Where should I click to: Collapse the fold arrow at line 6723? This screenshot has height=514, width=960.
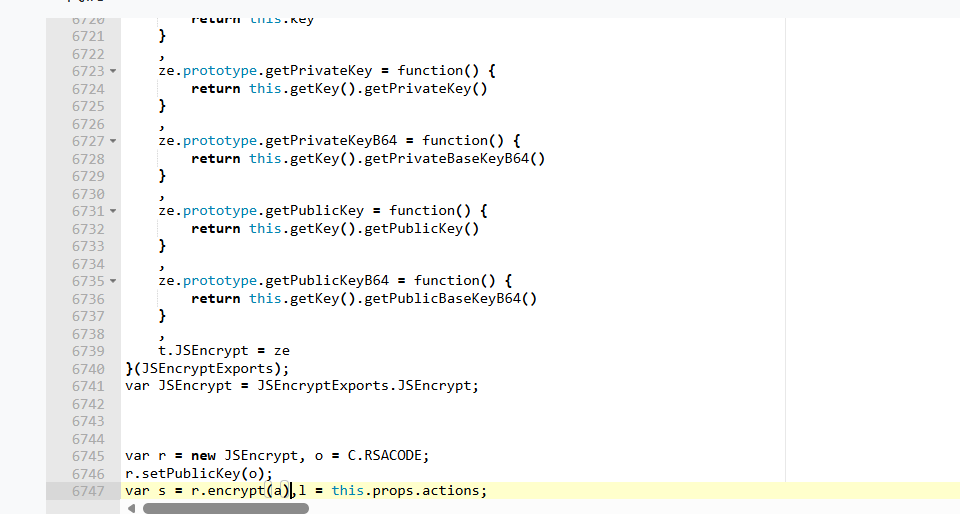pyautogui.click(x=113, y=72)
